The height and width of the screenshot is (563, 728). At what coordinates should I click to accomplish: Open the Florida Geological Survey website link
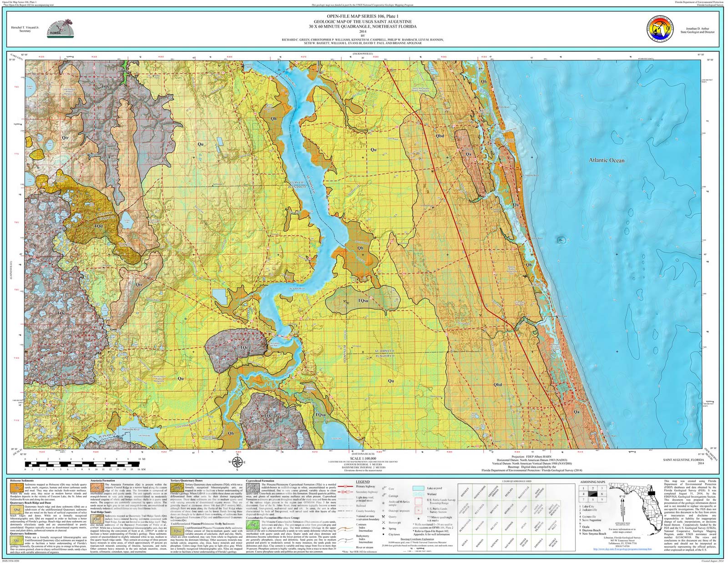pos(623,548)
